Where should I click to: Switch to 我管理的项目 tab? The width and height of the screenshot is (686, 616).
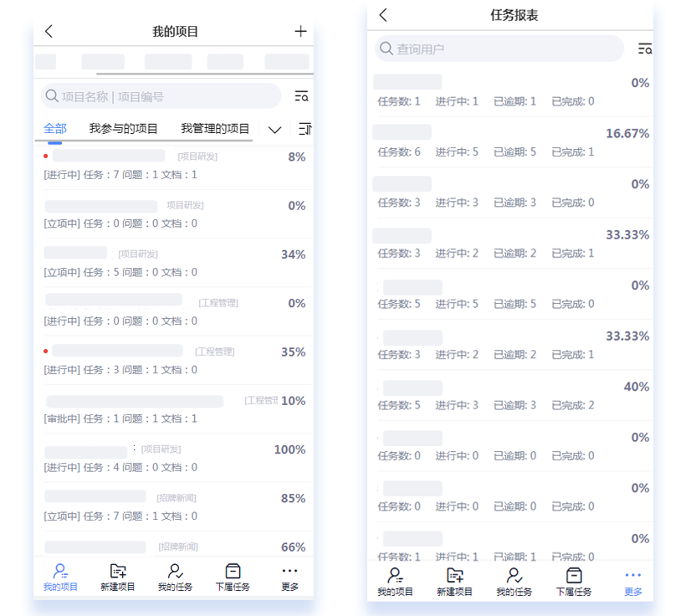[215, 129]
